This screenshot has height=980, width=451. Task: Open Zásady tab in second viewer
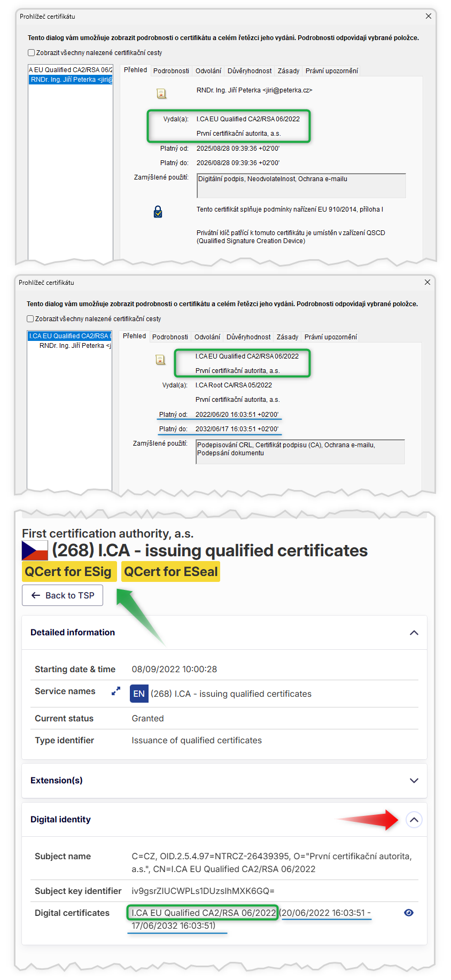(287, 337)
